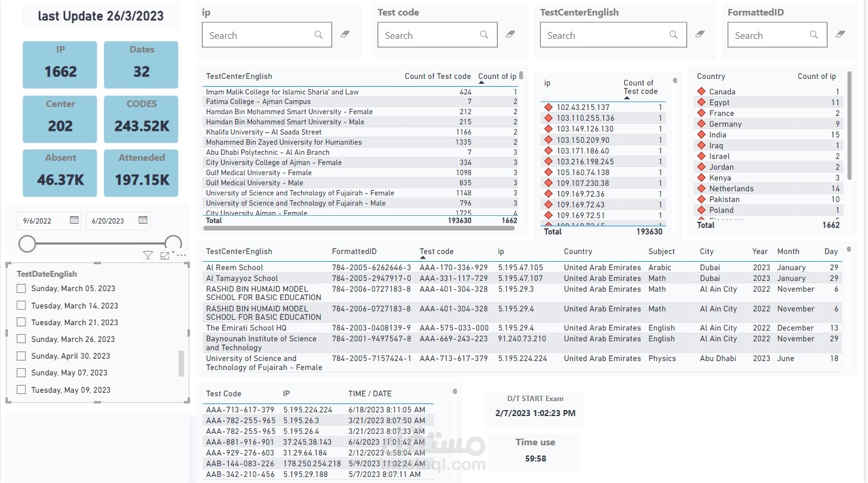Screen dimensions: 868x483
Task: Open more options ellipsis above TestDateEnglish slicer
Action: point(182,256)
